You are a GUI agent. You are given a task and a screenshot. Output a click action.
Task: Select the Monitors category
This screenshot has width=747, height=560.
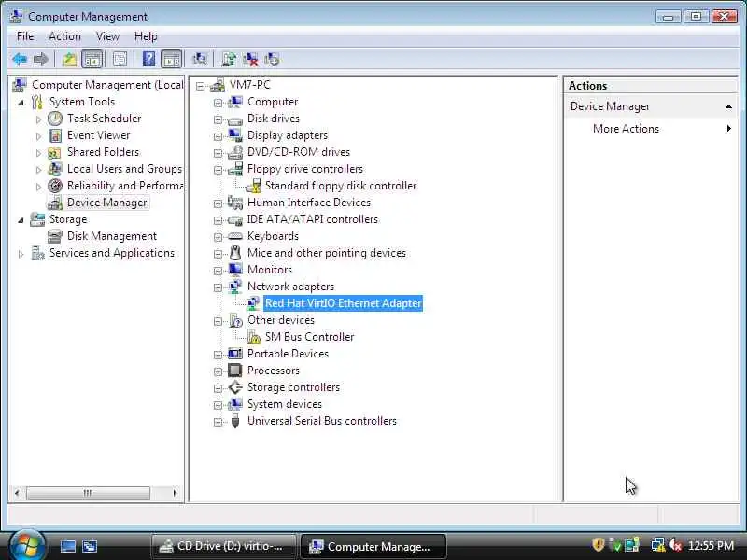[x=270, y=270]
